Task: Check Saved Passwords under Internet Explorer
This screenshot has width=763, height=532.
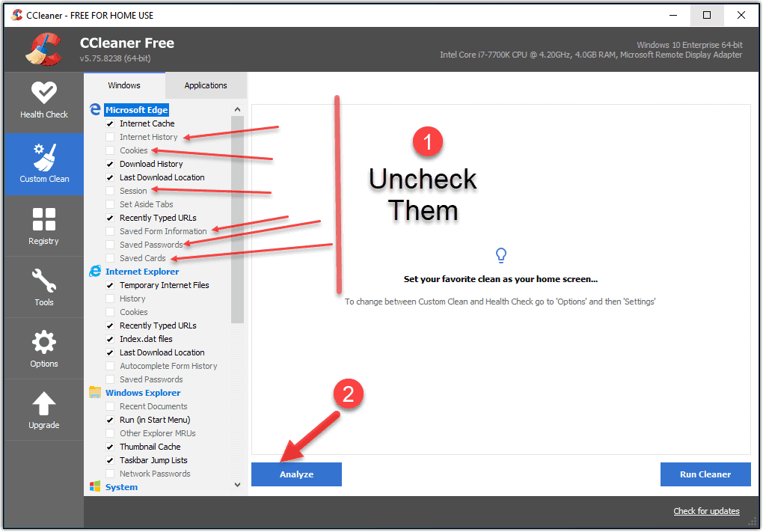Action: click(109, 379)
